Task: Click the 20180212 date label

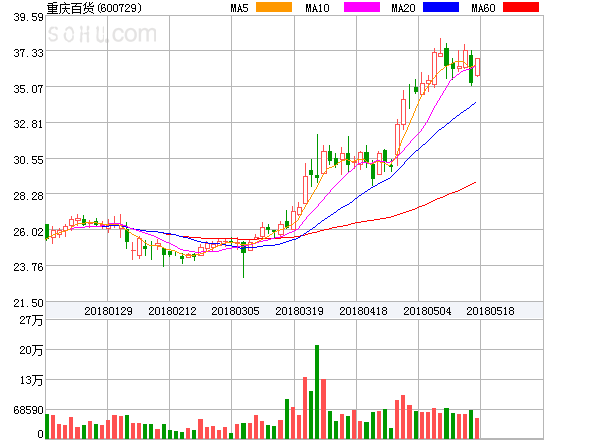Action: [172, 311]
